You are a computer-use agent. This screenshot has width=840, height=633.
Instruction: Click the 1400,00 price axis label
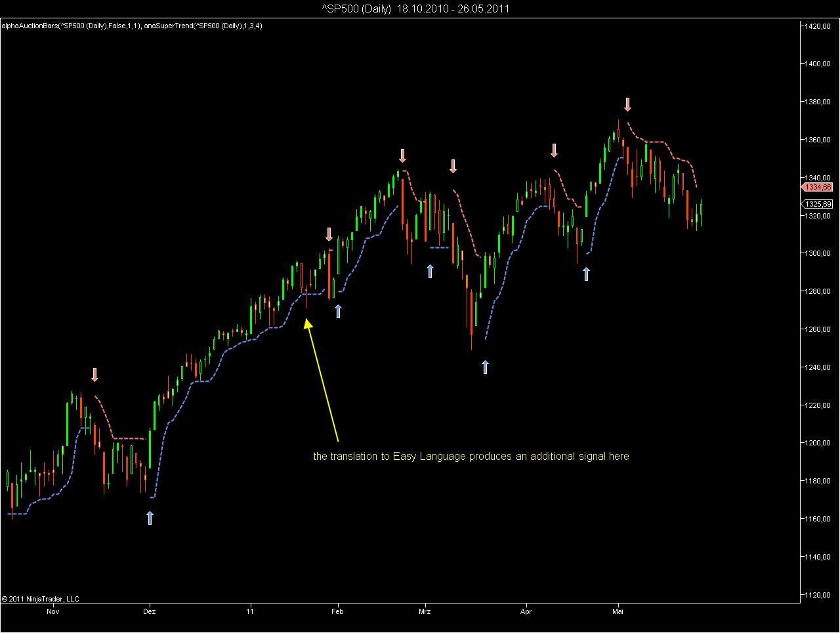click(818, 64)
